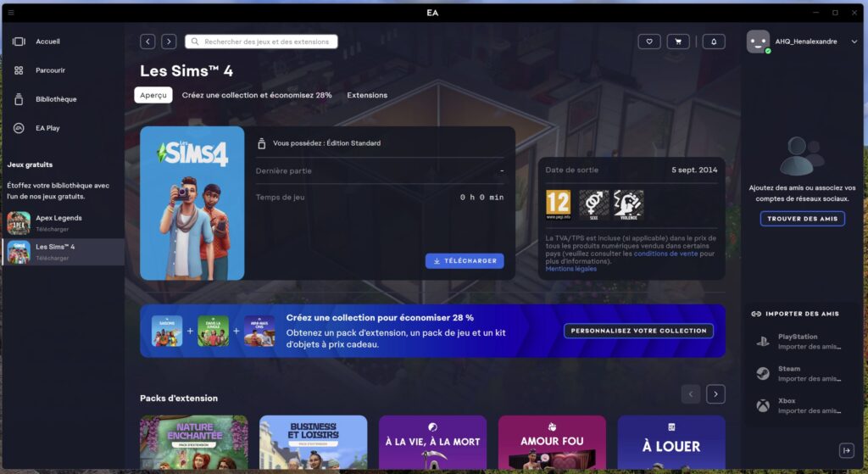Click the EA Play logo icon
868x474 pixels.
pos(19,128)
